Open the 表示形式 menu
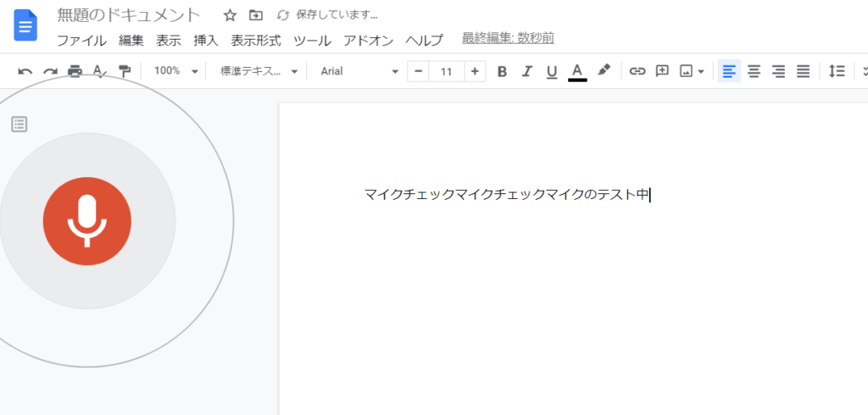868x415 pixels. tap(256, 41)
